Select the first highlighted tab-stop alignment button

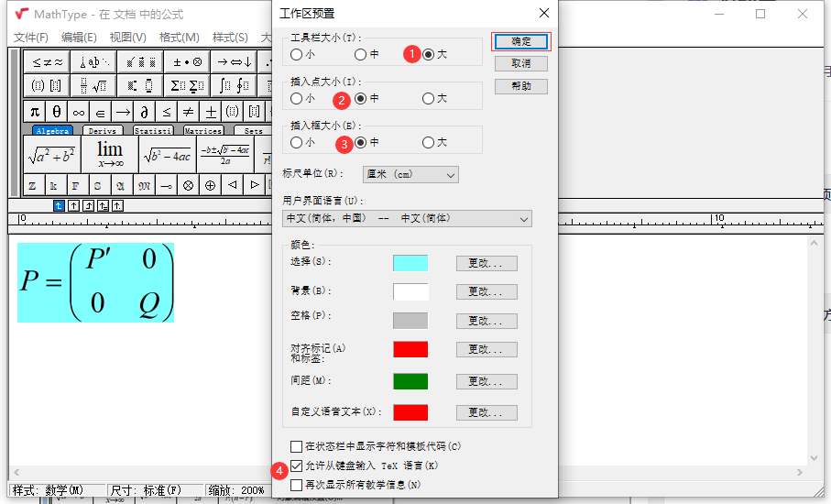[x=59, y=205]
